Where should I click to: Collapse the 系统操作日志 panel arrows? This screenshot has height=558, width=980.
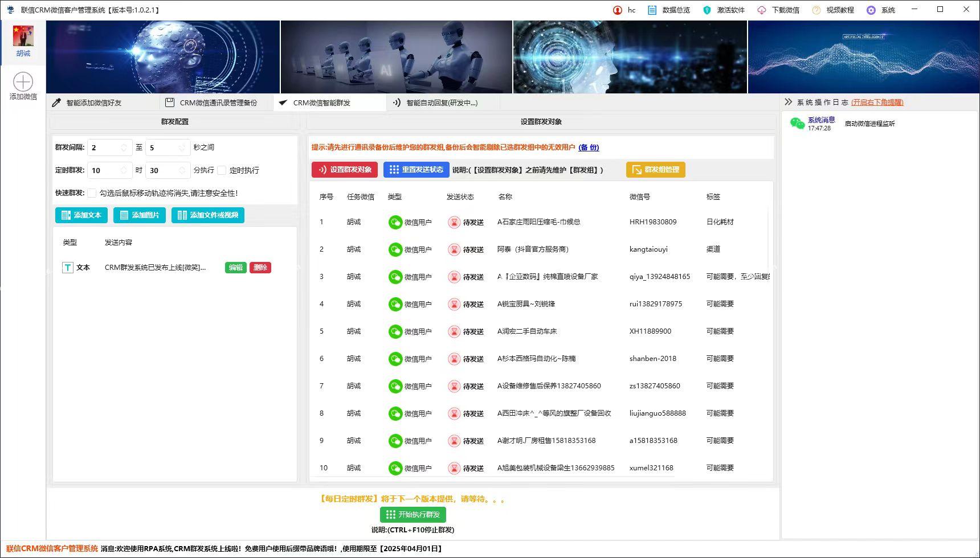point(789,102)
